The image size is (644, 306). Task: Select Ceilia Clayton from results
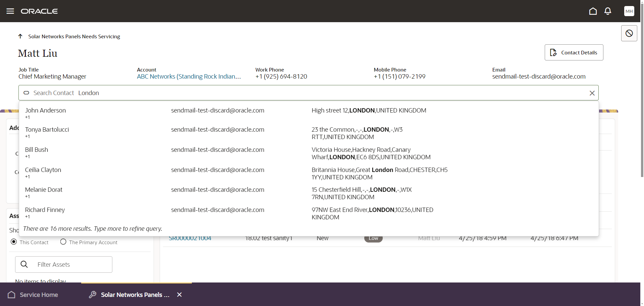click(43, 170)
